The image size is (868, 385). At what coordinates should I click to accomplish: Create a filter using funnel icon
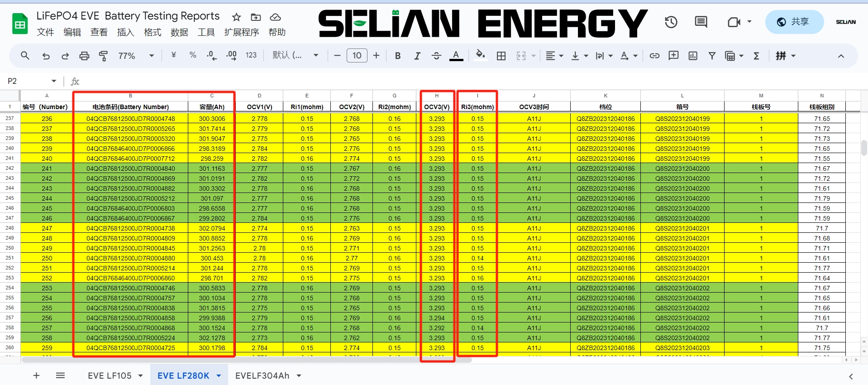(712, 56)
